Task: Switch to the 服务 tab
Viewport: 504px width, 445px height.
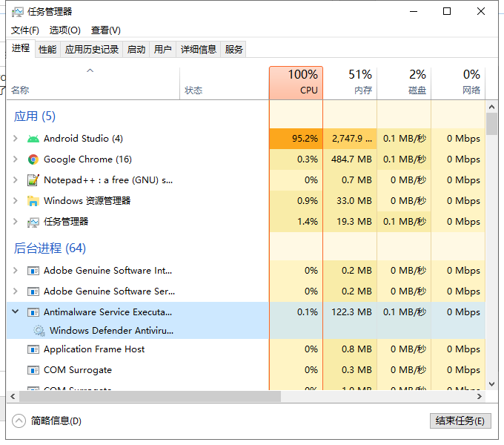Action: click(233, 50)
